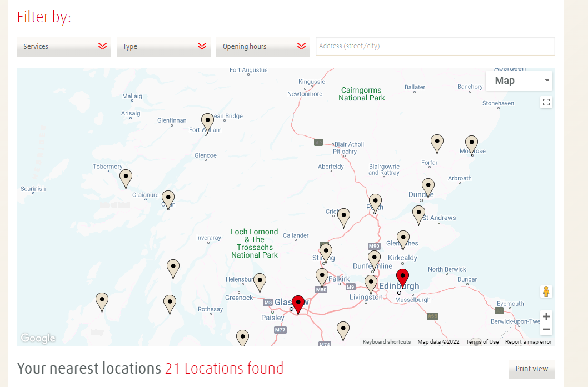Zoom out on the map
The image size is (588, 387).
[546, 329]
